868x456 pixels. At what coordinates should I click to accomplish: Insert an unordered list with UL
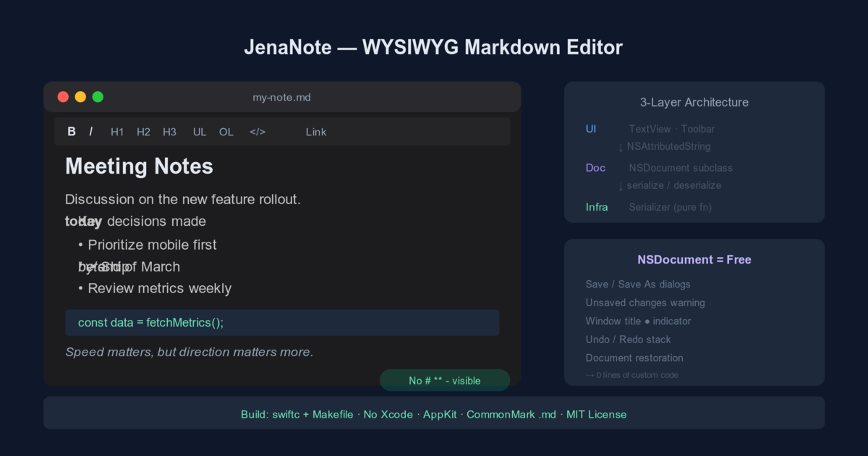(x=200, y=132)
